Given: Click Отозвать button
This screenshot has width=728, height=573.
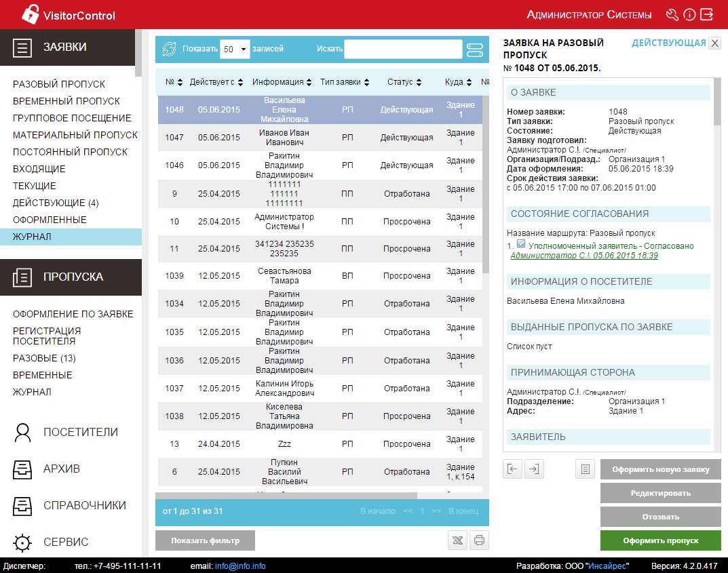Looking at the screenshot, I should 660,517.
